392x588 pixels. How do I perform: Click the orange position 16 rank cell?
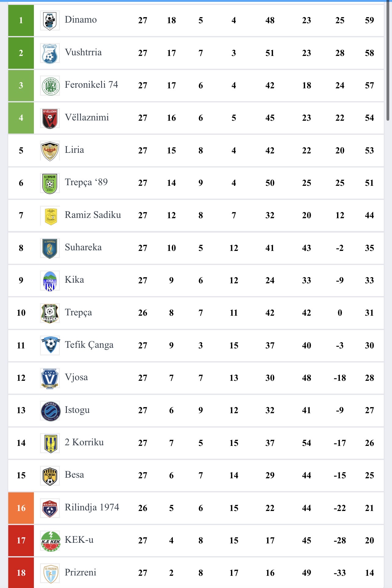click(21, 508)
